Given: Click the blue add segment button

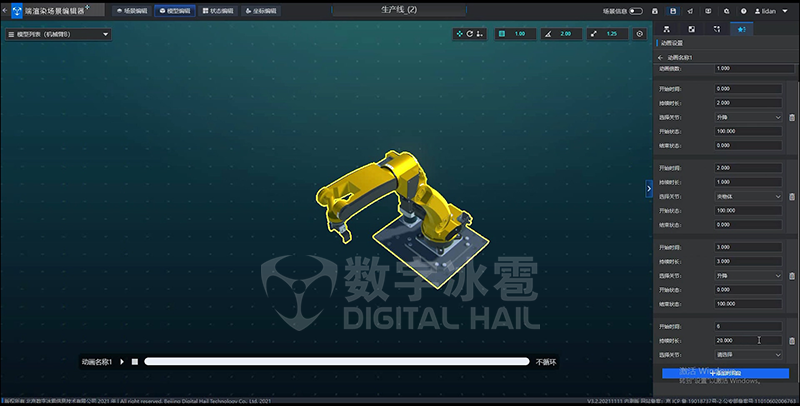Looking at the screenshot, I should pos(726,373).
